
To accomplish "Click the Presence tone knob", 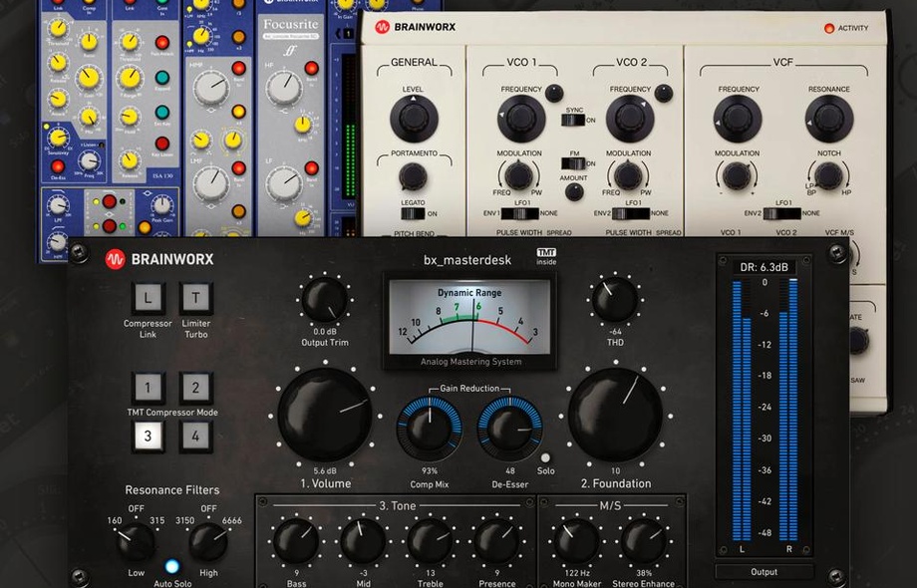I will [496, 542].
